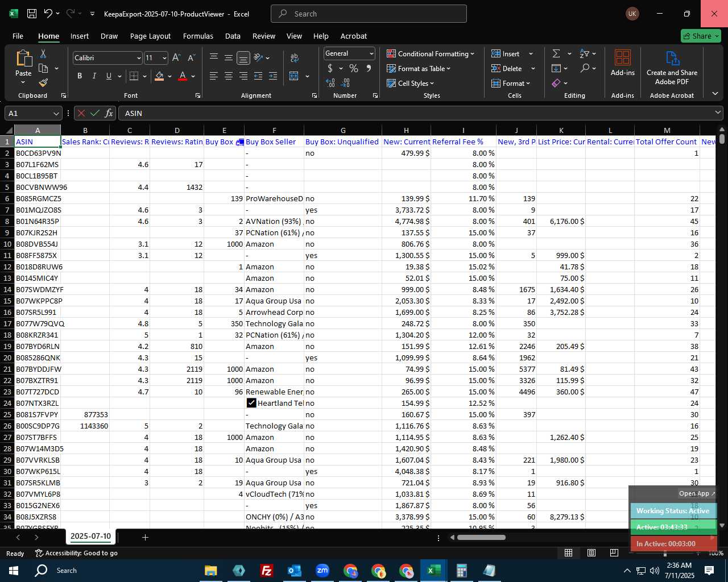Screen dimensions: 728x582
Task: Click the AutoSum sigma icon
Action: [x=556, y=53]
